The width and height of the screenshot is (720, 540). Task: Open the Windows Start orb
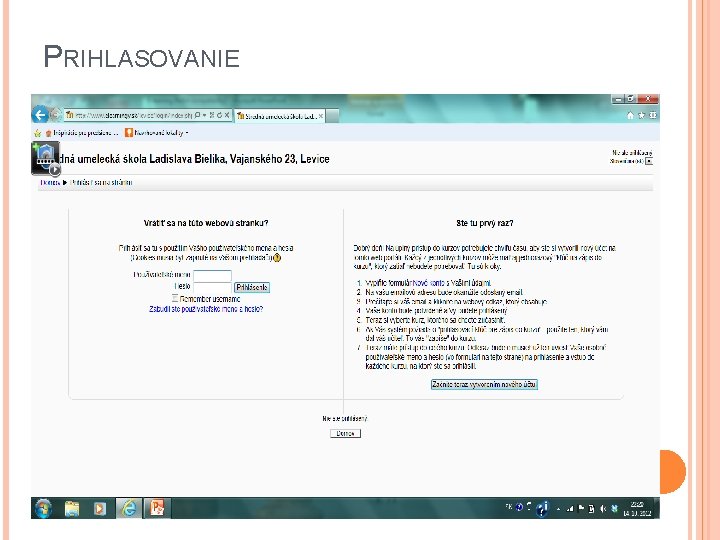(x=43, y=508)
